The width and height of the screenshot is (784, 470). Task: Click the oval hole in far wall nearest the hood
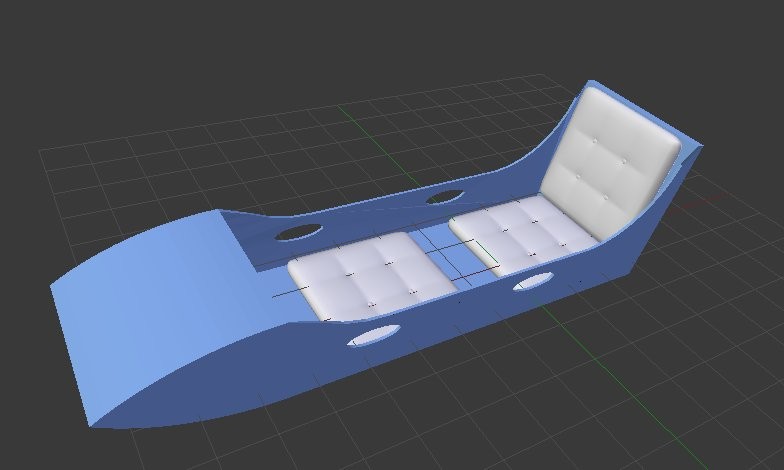click(298, 232)
